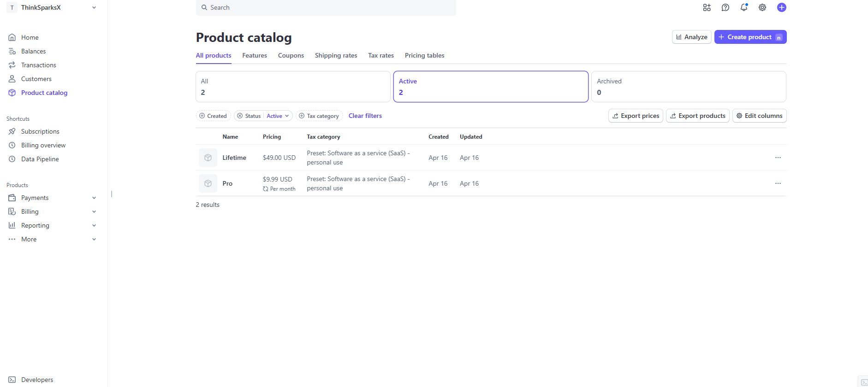Switch to the Pricing tables tab
The image size is (868, 387).
(425, 55)
